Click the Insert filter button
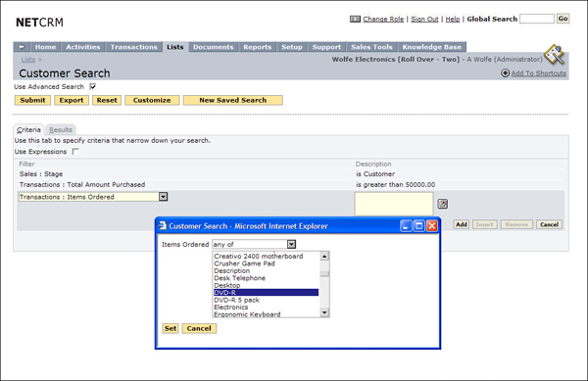The height and width of the screenshot is (381, 588). [484, 224]
